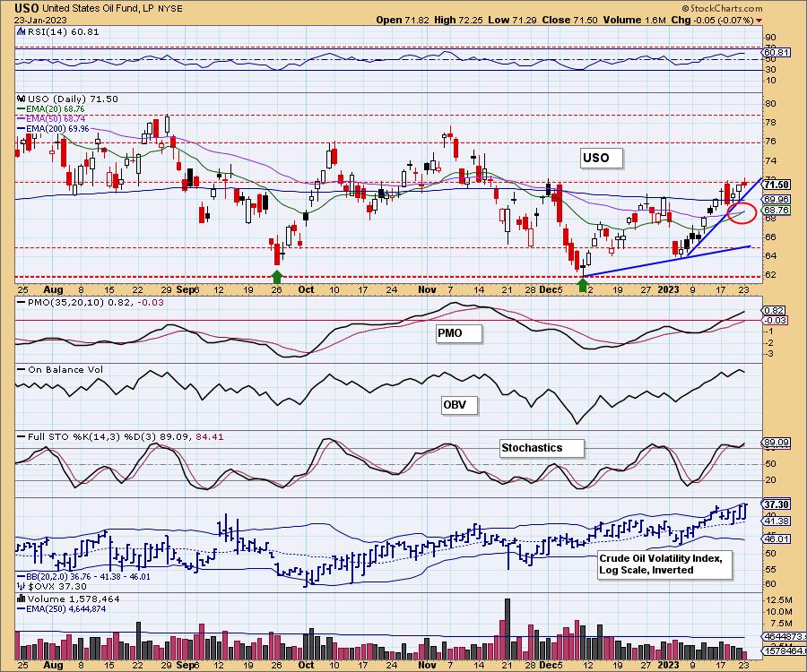Click the '$OVX 37.30' legend entry
The image size is (807, 672).
coord(52,586)
